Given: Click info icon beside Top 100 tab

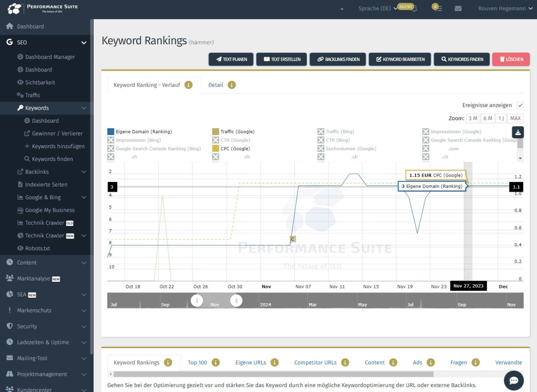Looking at the screenshot, I should click(216, 363).
